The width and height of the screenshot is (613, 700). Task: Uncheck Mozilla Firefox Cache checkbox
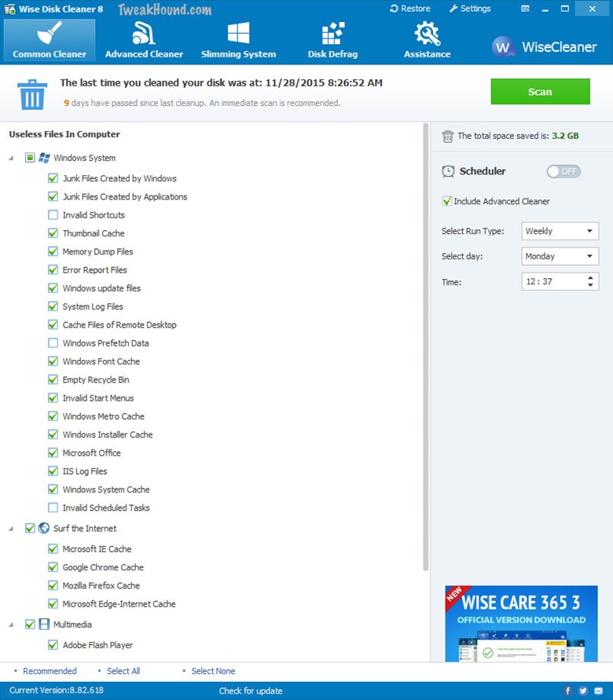[x=53, y=586]
